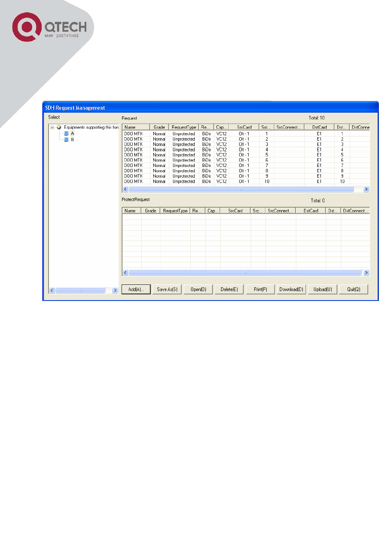This screenshot has width=392, height=555.
Task: Click the Download(D) button
Action: 291,289
